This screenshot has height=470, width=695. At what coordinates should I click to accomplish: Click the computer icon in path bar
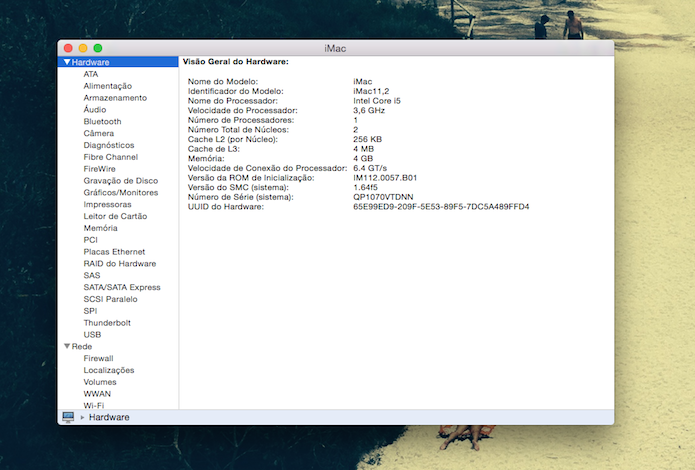pos(68,417)
